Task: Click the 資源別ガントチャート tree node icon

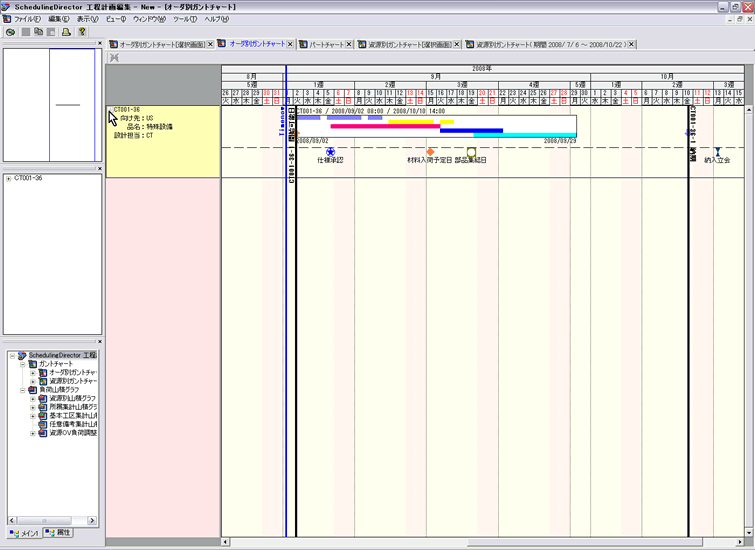Action: (x=43, y=381)
